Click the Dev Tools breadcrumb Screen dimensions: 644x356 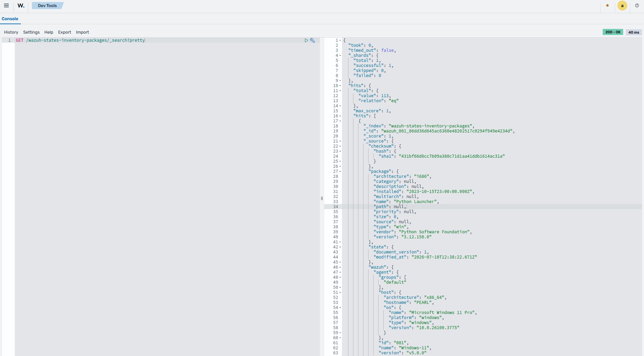click(47, 6)
